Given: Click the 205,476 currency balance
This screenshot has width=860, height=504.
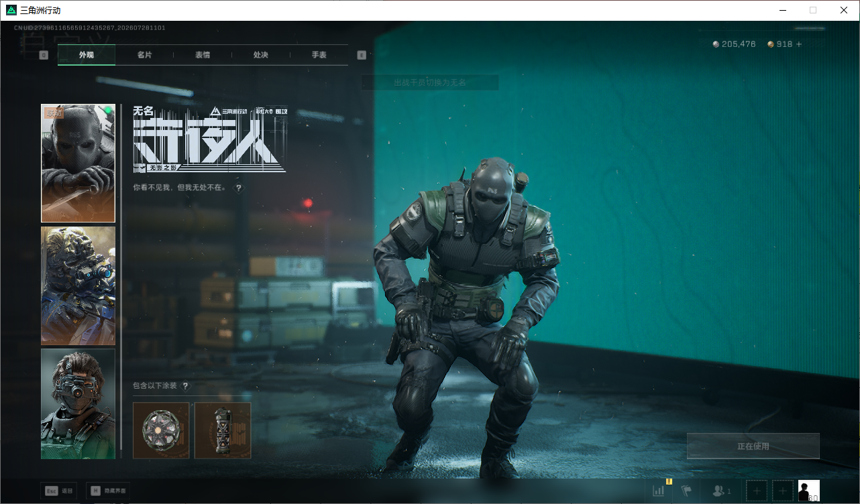Looking at the screenshot, I should [739, 44].
